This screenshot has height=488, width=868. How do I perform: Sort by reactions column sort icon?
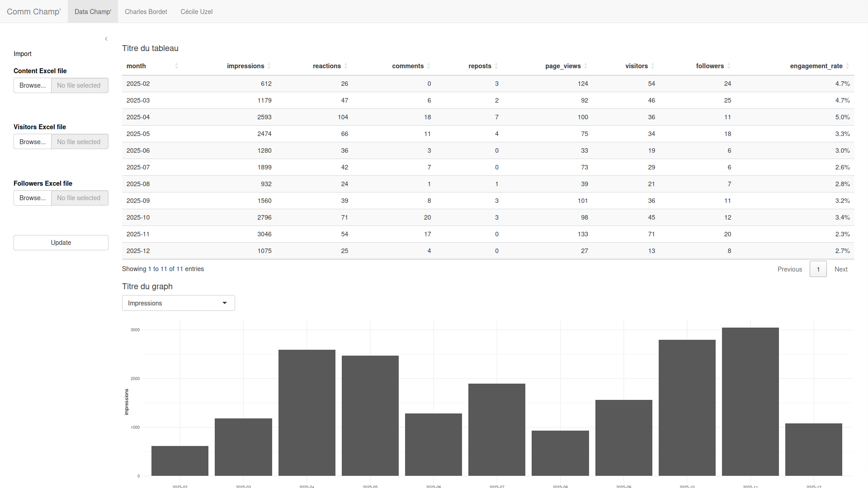pyautogui.click(x=346, y=66)
